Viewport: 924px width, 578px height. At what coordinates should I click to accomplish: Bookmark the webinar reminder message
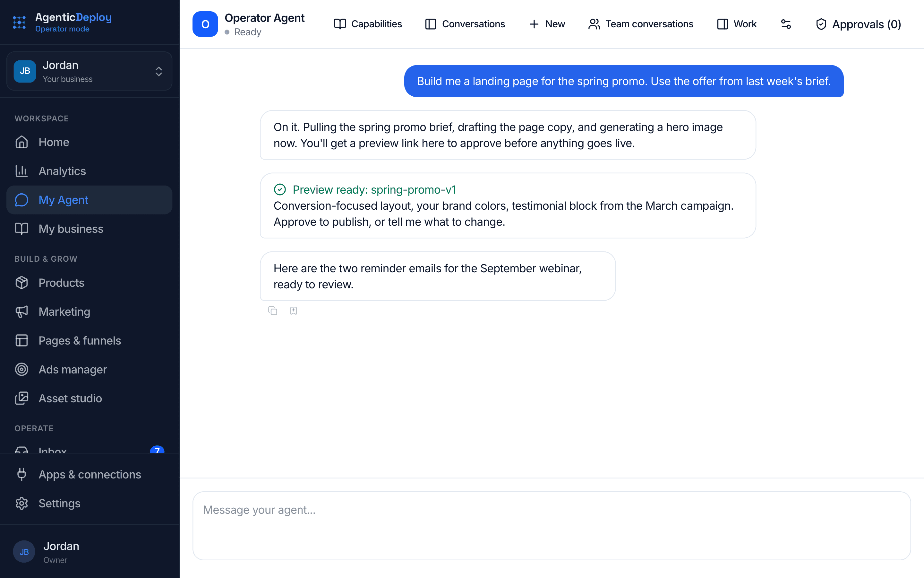click(x=294, y=311)
